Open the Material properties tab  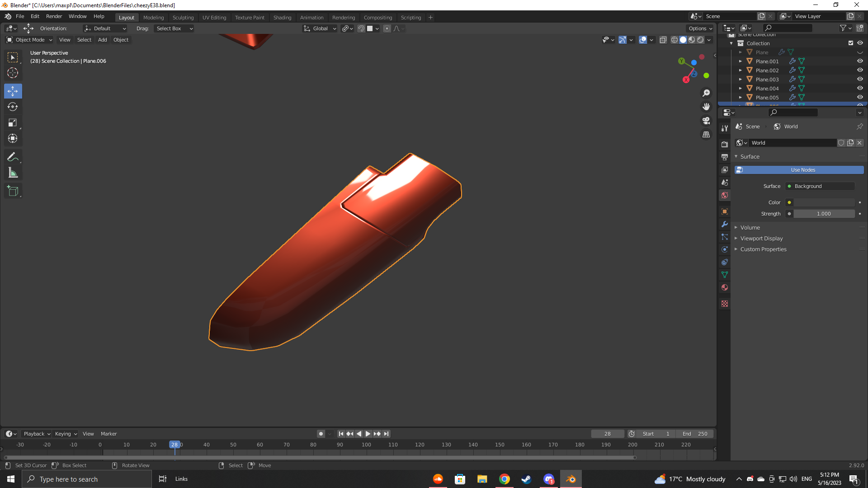click(x=725, y=287)
